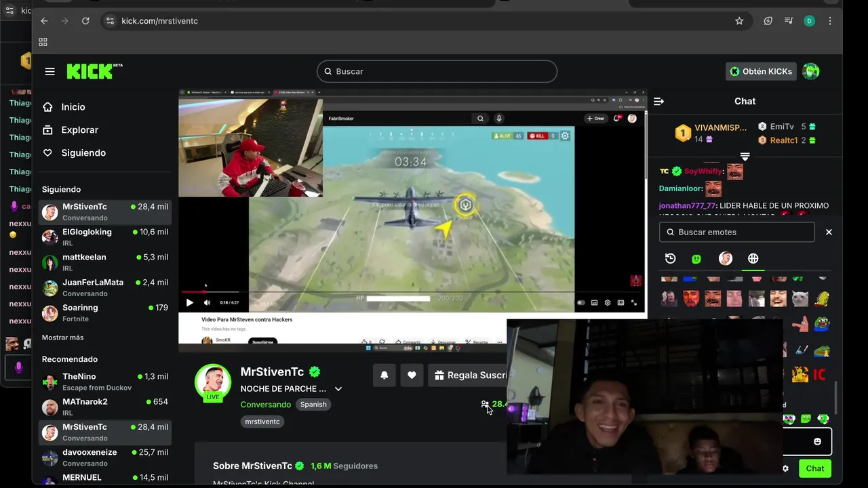The image size is (868, 488).
Task: Click the Regala Suscripciones gift button
Action: pos(468,375)
